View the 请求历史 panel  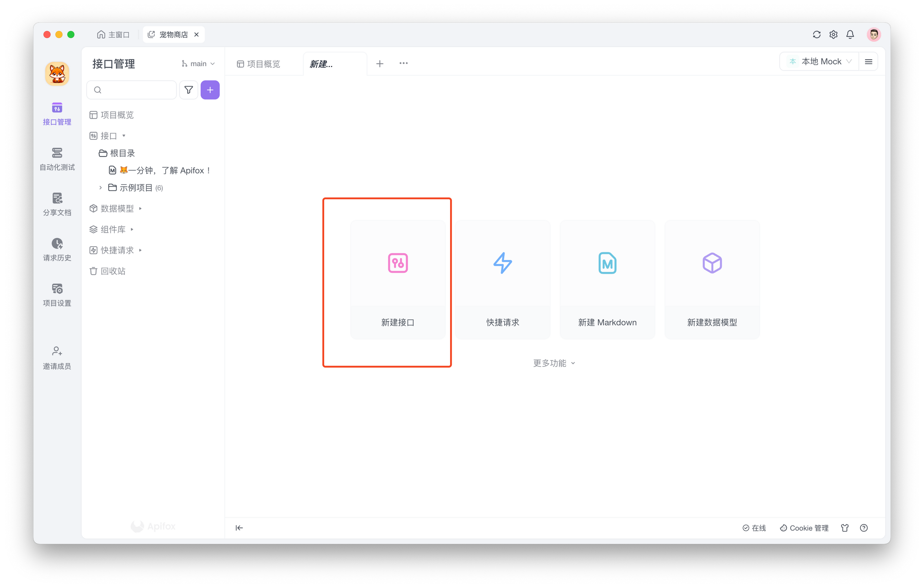pyautogui.click(x=57, y=250)
